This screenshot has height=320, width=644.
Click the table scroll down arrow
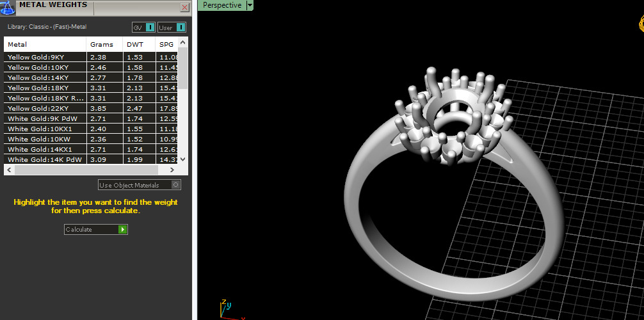tap(183, 159)
